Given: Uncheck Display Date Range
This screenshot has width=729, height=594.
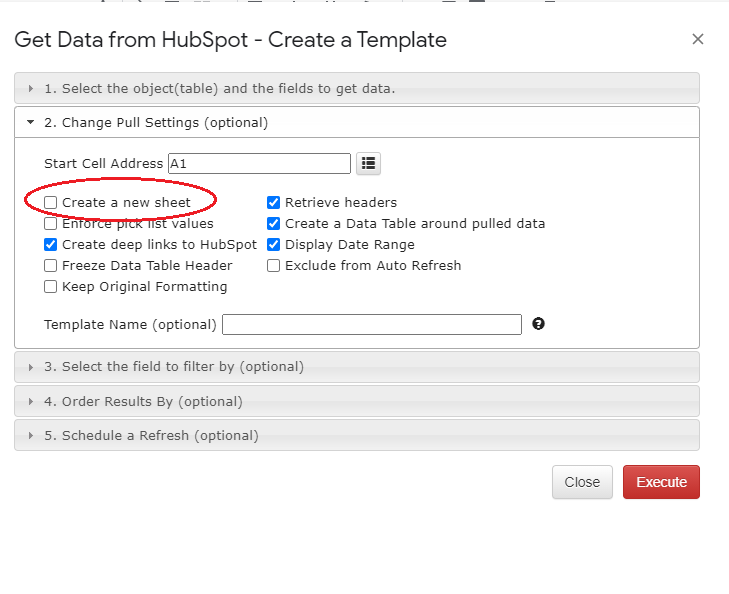Looking at the screenshot, I should pyautogui.click(x=273, y=244).
